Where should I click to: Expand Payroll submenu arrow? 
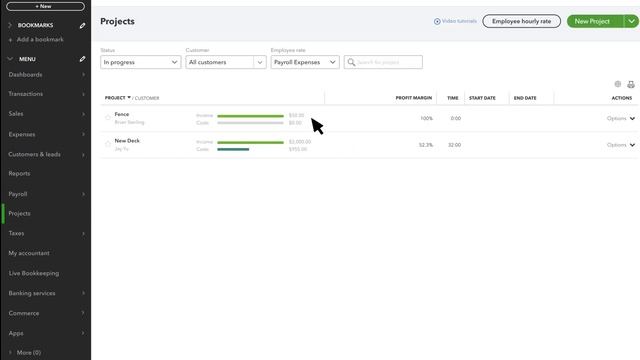[83, 194]
